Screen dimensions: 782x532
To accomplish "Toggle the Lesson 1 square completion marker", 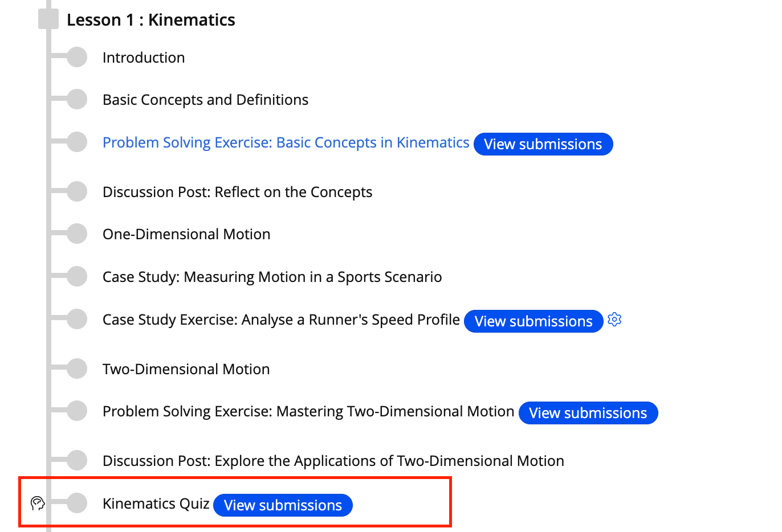I will pos(48,19).
